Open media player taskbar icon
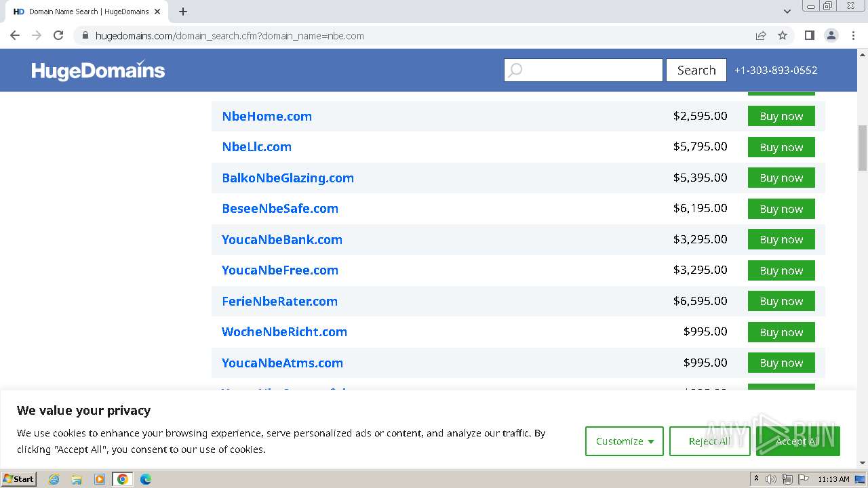Screen dimensions: 868x488 [100, 479]
